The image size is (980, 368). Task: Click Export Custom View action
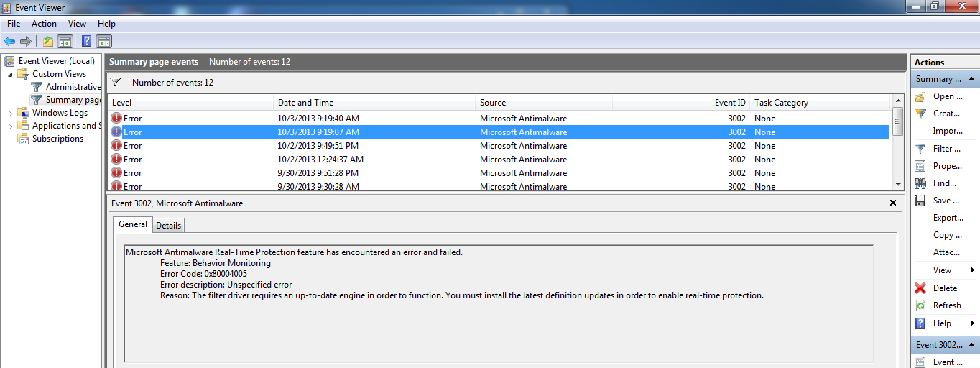click(x=948, y=218)
